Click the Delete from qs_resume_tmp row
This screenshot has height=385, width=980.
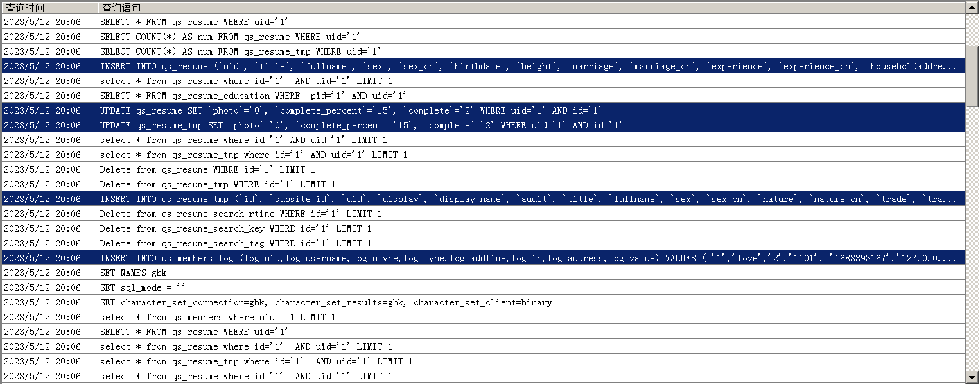pyautogui.click(x=218, y=184)
